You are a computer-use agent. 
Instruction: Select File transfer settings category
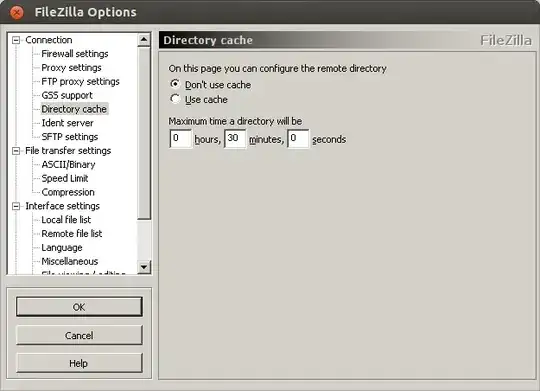coord(68,151)
